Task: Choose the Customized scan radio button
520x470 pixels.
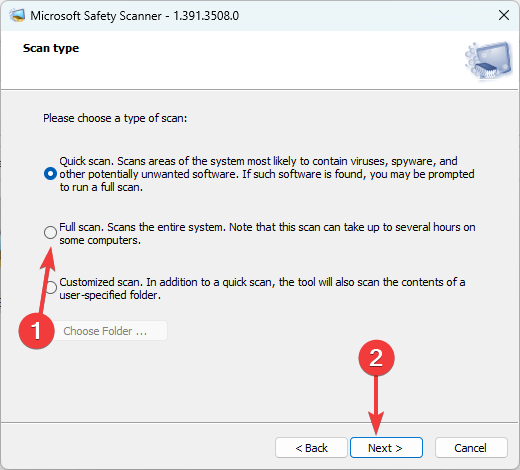Action: point(51,287)
